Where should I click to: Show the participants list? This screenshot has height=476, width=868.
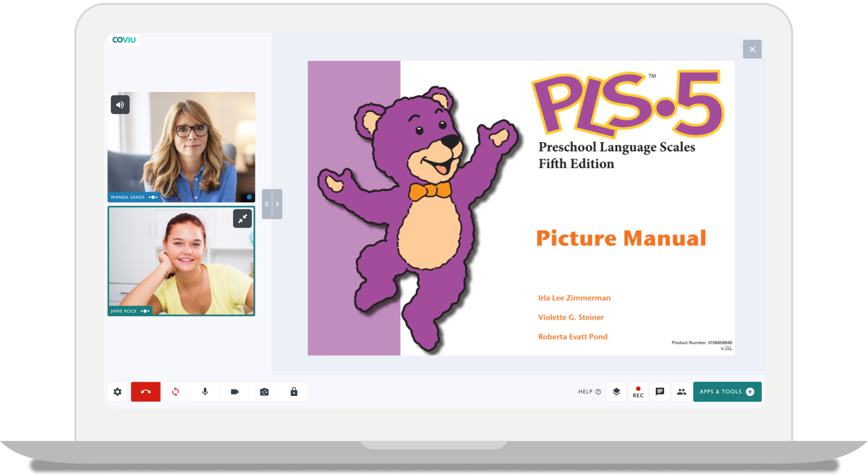pyautogui.click(x=682, y=392)
